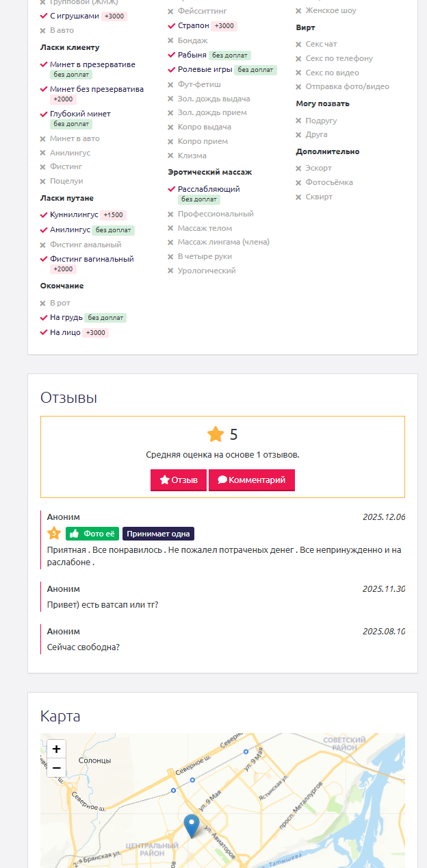The height and width of the screenshot is (868, 427).
Task: Zoom out on the map
Action: [57, 767]
